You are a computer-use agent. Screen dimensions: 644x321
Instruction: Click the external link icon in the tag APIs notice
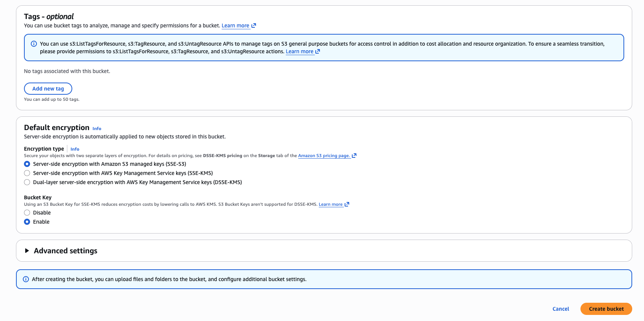click(x=318, y=51)
